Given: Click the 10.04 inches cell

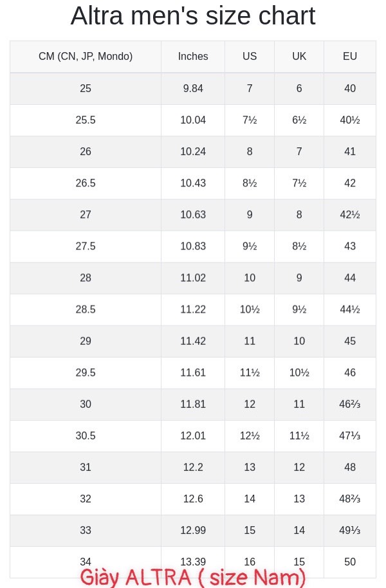Looking at the screenshot, I should (193, 120).
